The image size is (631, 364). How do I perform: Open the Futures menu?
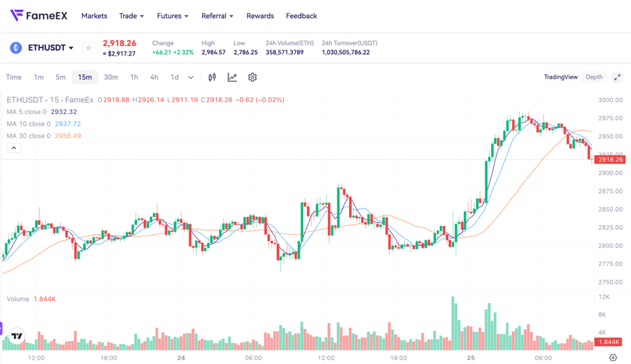click(172, 16)
